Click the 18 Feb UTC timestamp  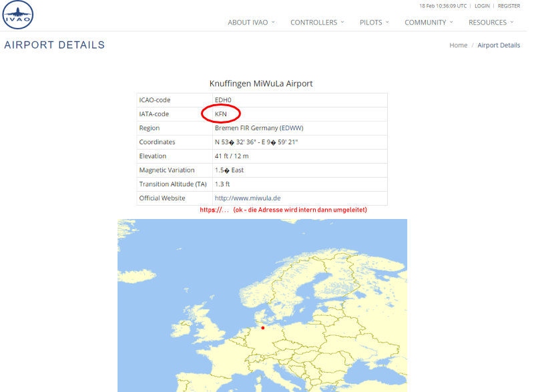443,6
